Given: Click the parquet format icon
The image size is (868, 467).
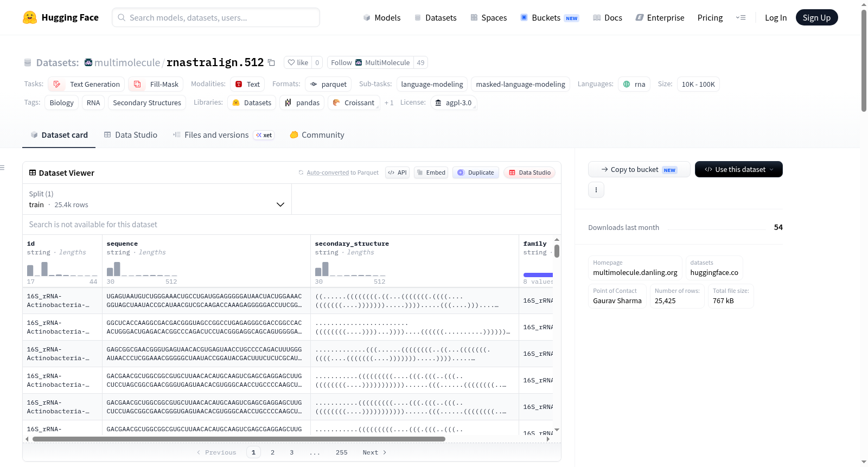Looking at the screenshot, I should 314,84.
